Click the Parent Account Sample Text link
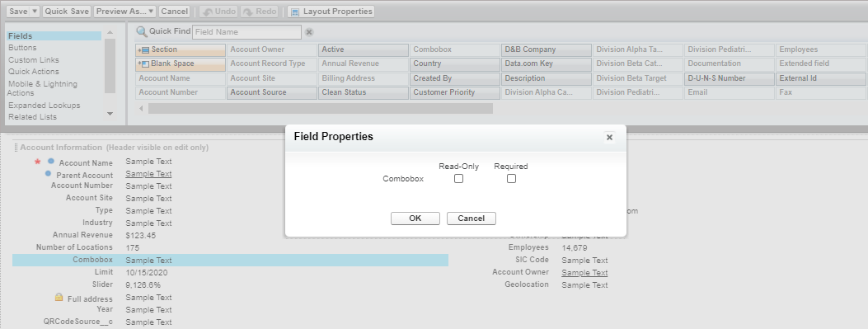 (x=148, y=174)
